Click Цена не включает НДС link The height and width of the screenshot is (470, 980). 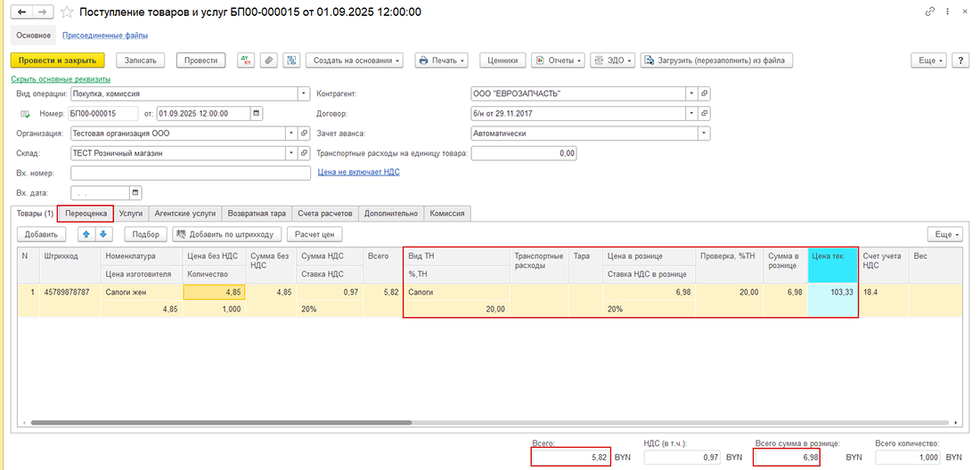click(359, 172)
